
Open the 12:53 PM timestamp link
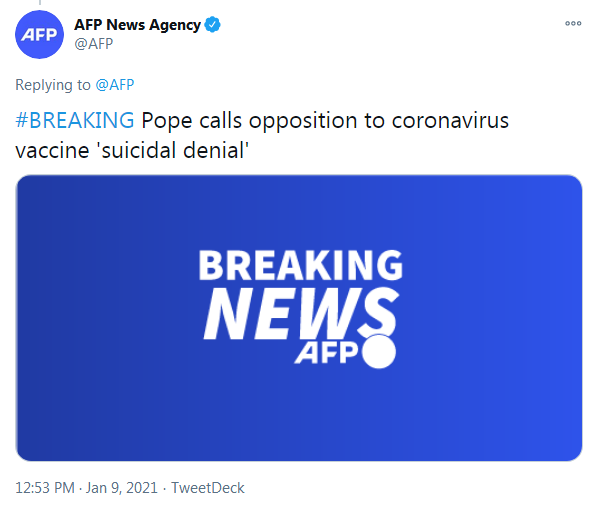click(x=45, y=488)
